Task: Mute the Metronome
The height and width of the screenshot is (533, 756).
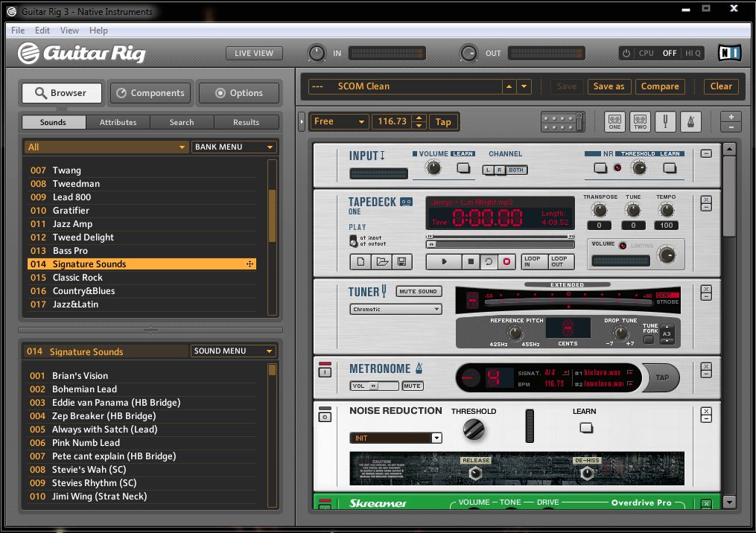Action: click(412, 386)
